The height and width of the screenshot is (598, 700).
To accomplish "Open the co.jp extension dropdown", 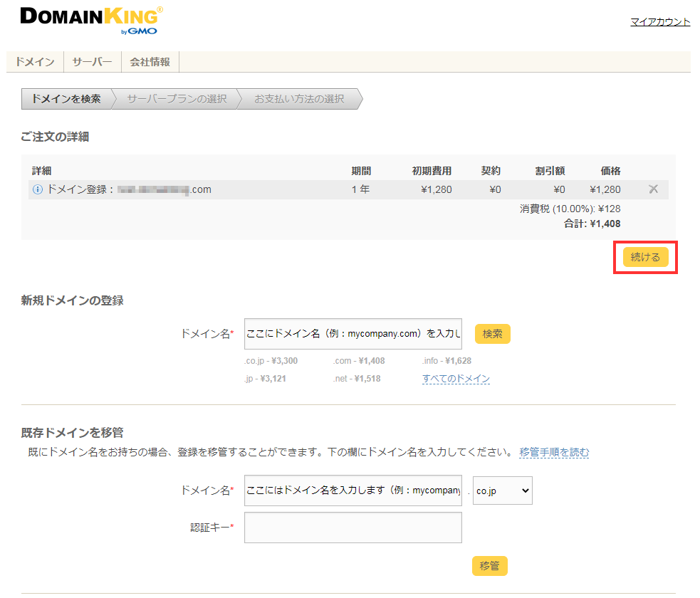I will tap(502, 491).
